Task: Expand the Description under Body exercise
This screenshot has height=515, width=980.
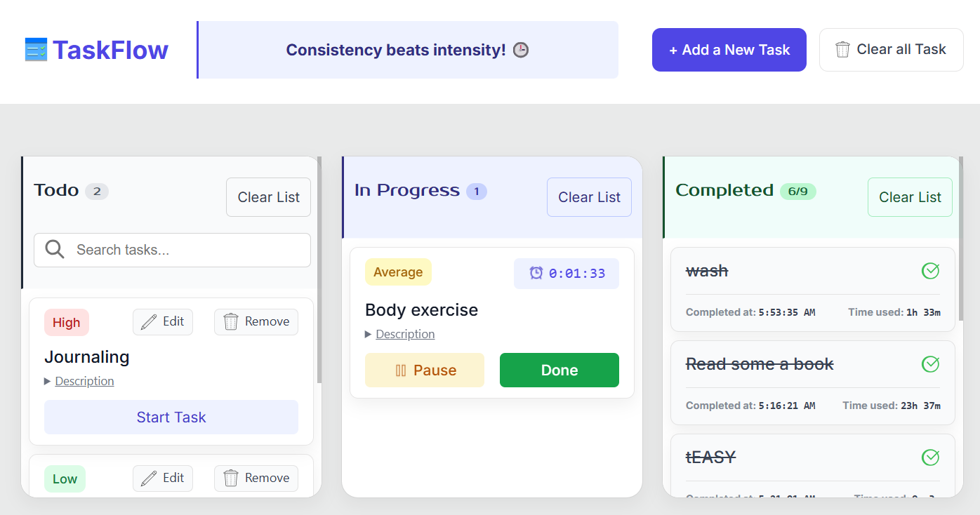Action: [x=400, y=334]
